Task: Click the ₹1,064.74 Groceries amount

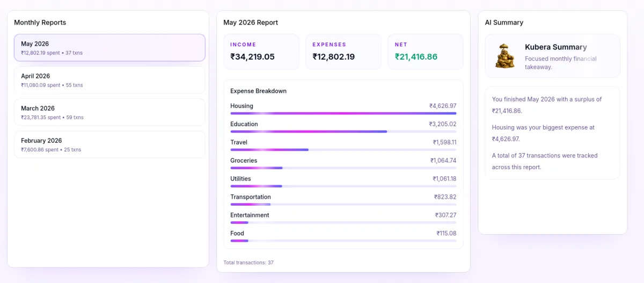Action: tap(443, 161)
